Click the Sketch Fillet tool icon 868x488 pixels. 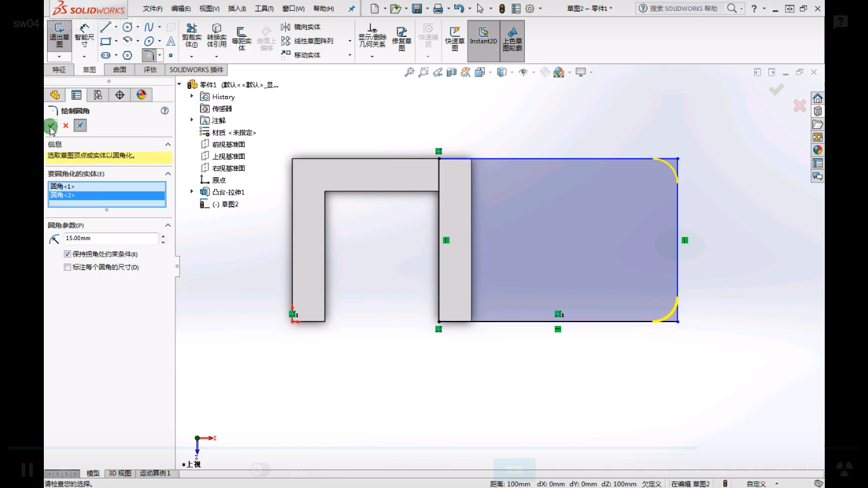(149, 55)
